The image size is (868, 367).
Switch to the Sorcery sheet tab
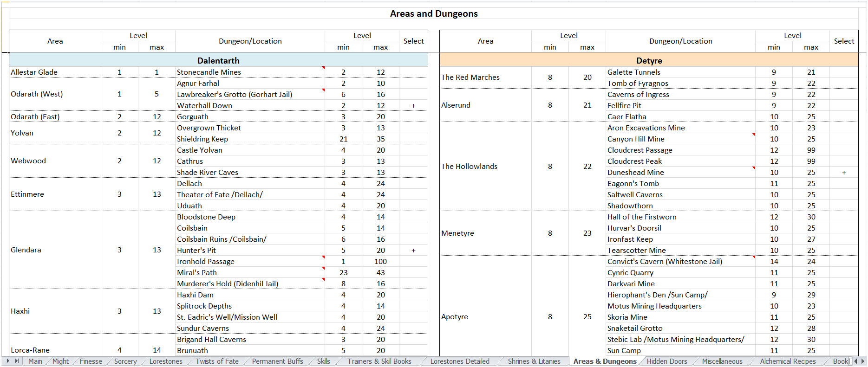coord(125,361)
